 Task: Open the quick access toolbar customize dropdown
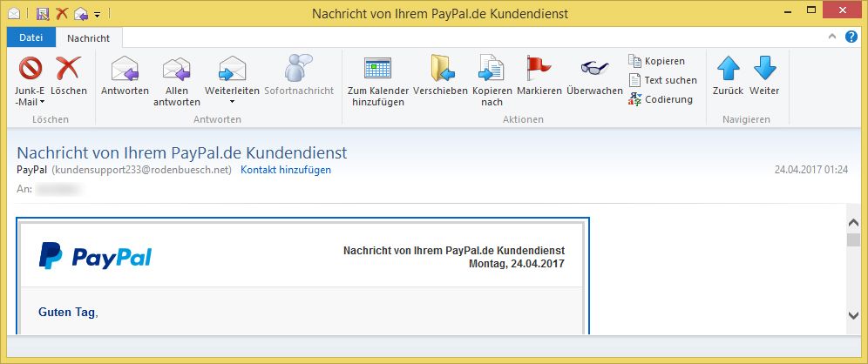click(98, 14)
